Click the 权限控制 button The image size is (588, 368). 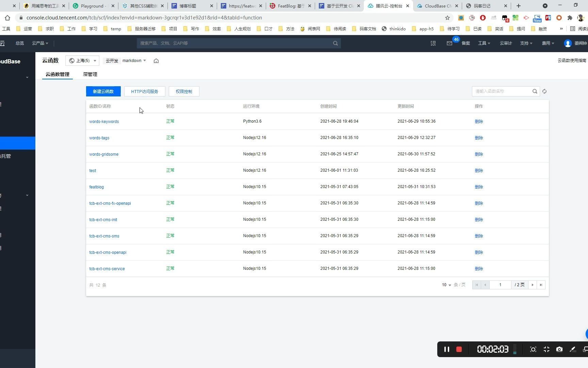[184, 91]
